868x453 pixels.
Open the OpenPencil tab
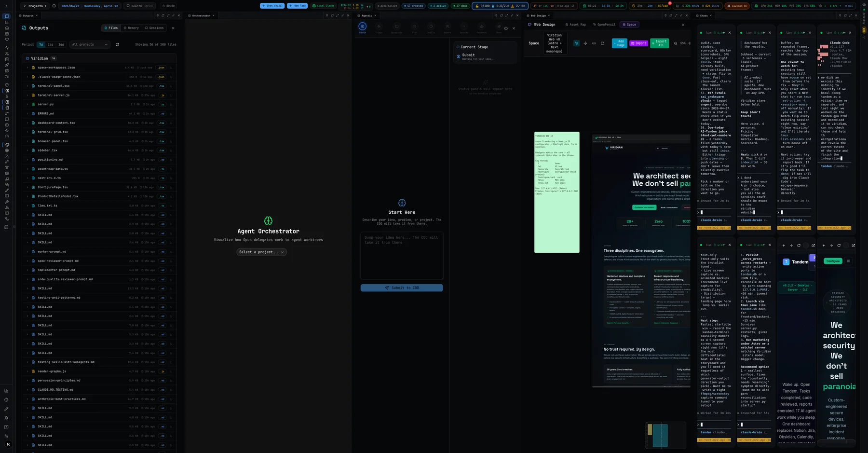click(x=604, y=25)
